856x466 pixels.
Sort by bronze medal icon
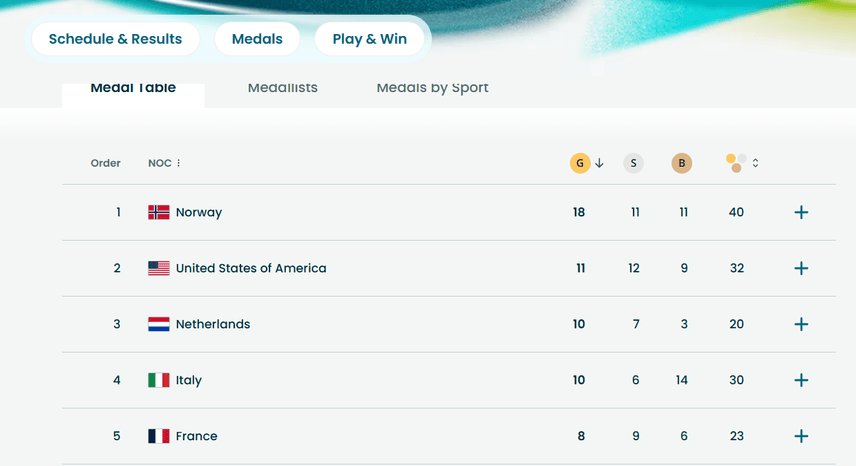(x=682, y=163)
